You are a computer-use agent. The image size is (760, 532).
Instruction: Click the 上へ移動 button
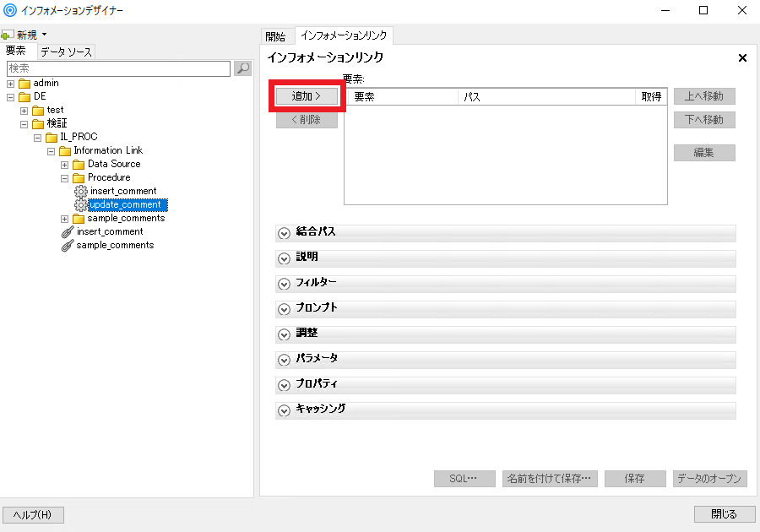point(704,96)
